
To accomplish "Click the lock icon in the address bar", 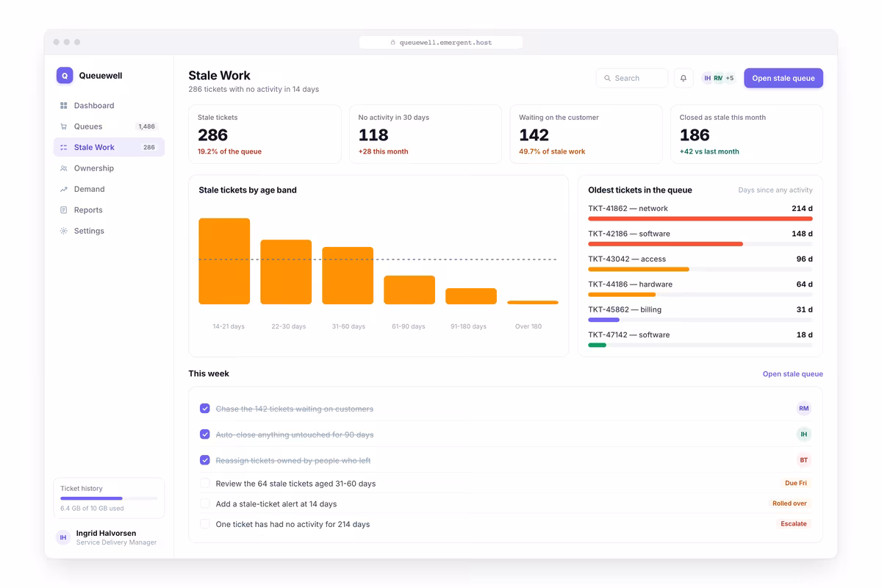I will (393, 43).
